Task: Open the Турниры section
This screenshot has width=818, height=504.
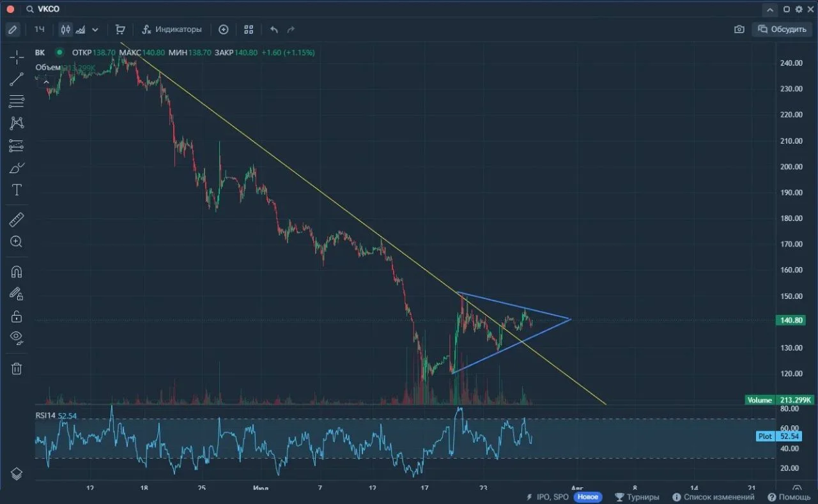Action: (637, 497)
